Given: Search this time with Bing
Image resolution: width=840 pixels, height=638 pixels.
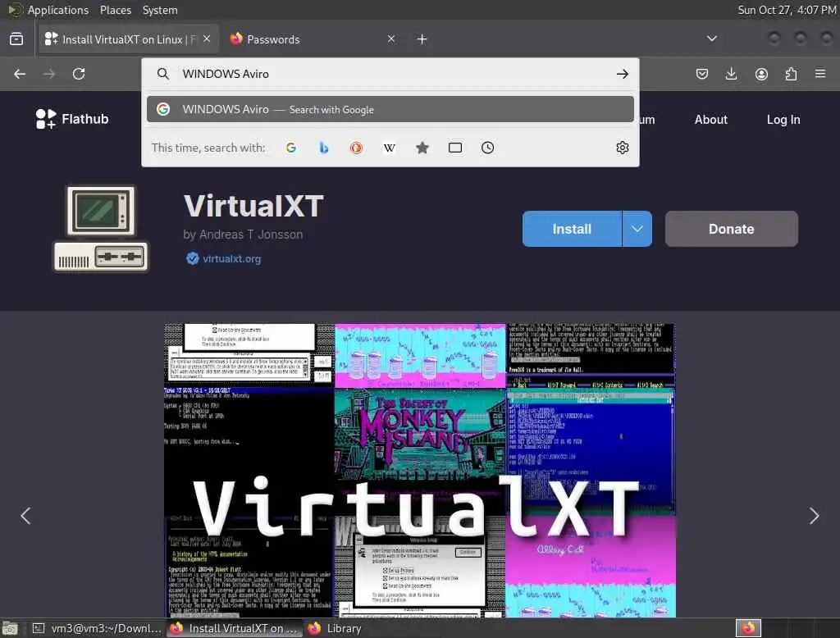Looking at the screenshot, I should click(323, 148).
